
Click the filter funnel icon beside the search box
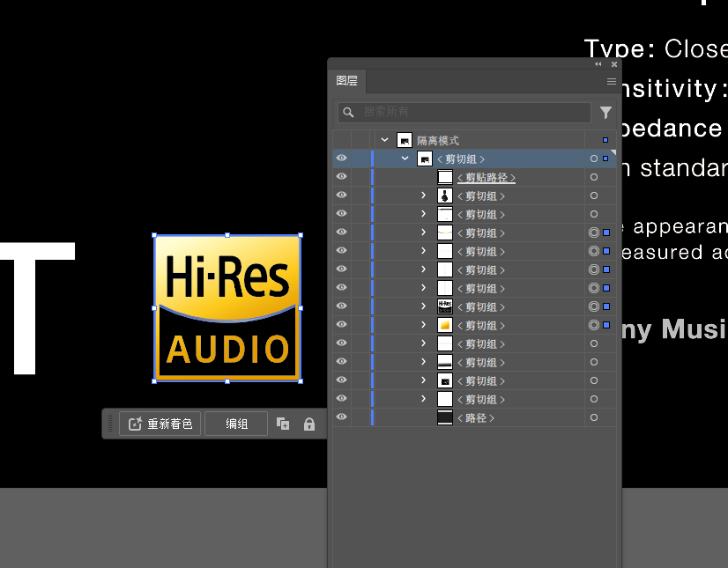tap(605, 113)
